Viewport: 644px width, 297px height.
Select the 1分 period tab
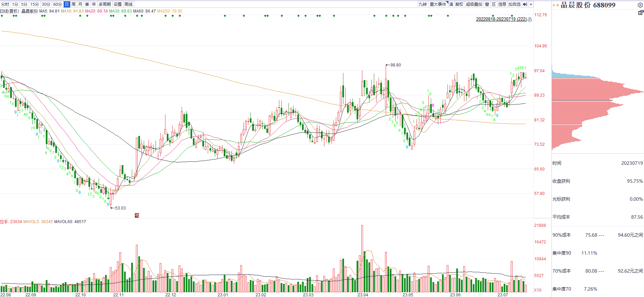point(15,4)
